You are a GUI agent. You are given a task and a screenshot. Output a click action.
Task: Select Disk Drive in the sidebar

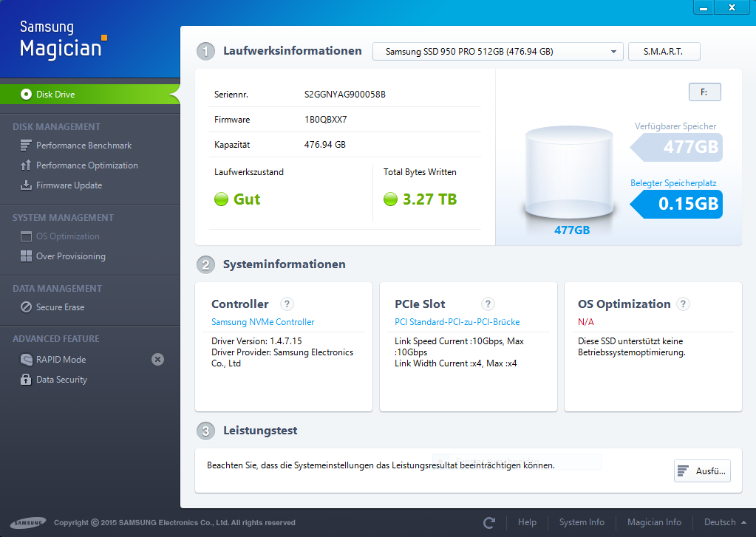(90, 94)
